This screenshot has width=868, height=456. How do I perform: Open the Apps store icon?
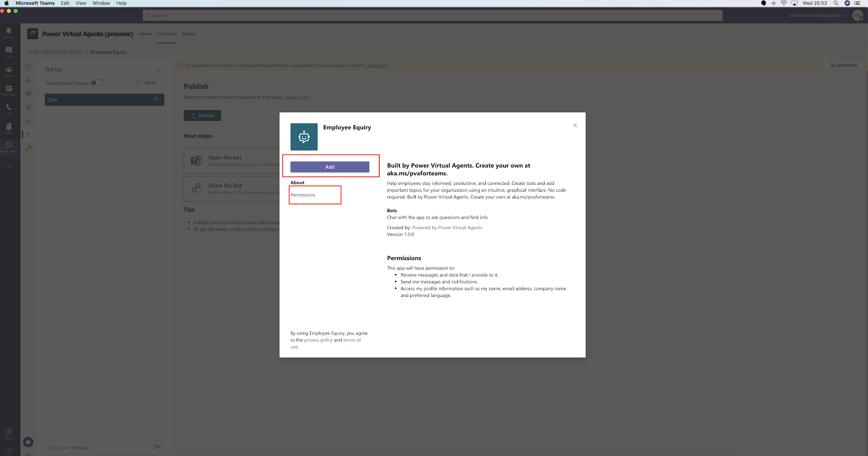8,434
